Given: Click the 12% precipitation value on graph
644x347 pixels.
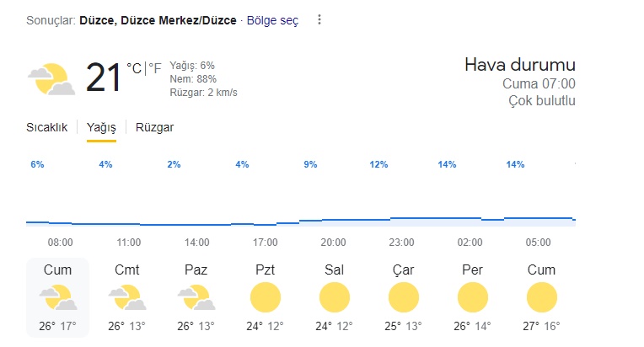Looking at the screenshot, I should (378, 164).
